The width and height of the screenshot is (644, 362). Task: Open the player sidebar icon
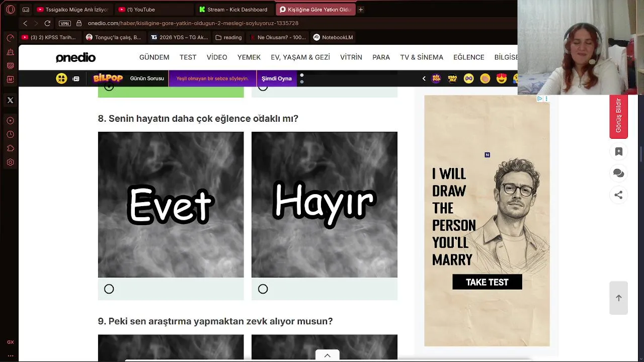10,121
